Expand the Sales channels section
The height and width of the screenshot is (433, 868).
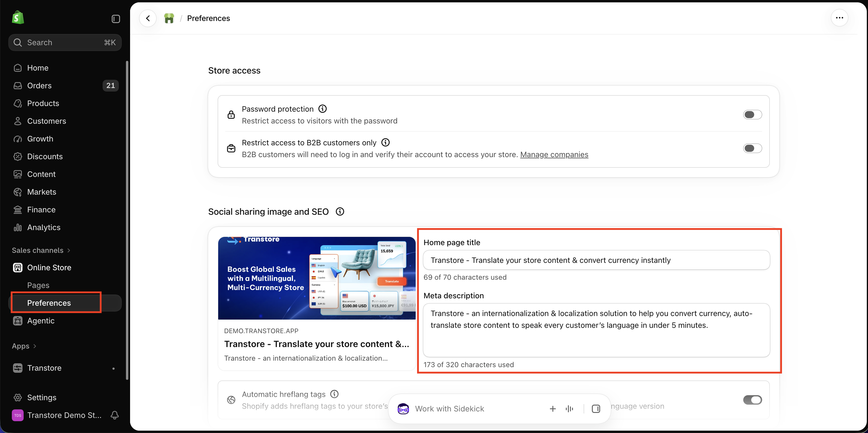click(x=41, y=250)
